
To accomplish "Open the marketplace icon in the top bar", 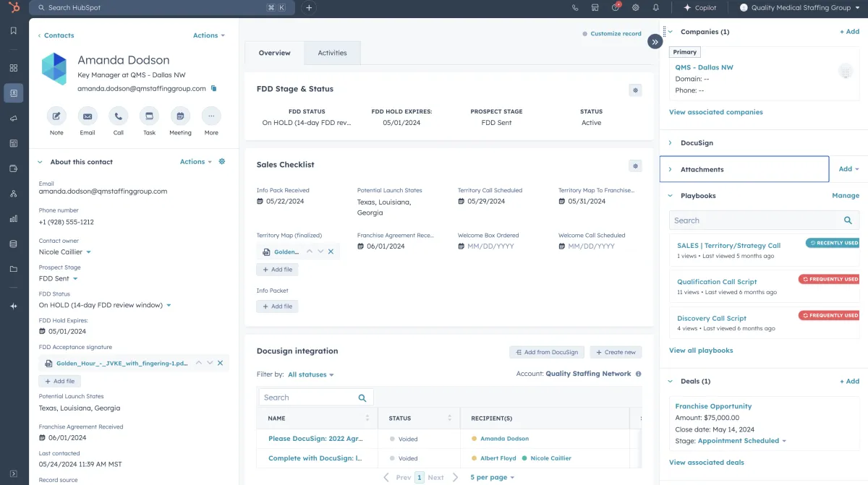I will [x=595, y=8].
